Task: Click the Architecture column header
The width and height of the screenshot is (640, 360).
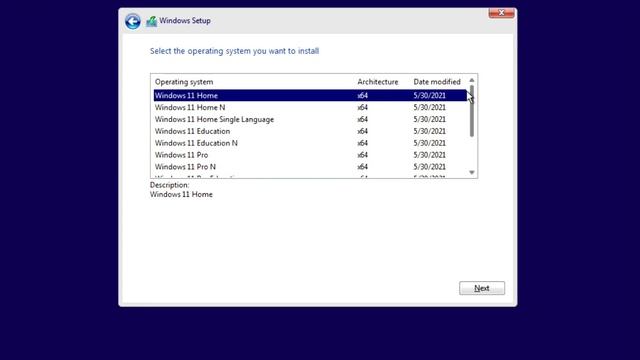Action: 378,82
